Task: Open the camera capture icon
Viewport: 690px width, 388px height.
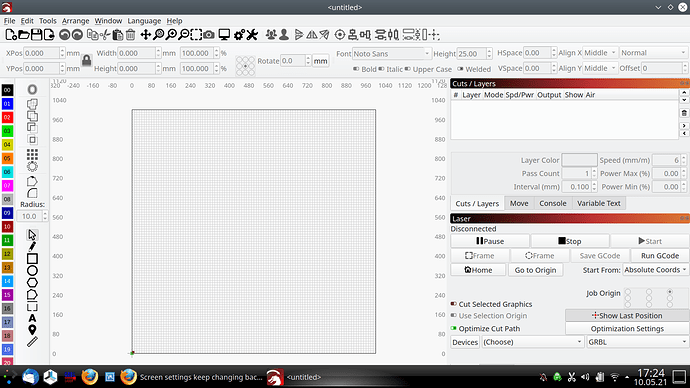Action: 209,35
